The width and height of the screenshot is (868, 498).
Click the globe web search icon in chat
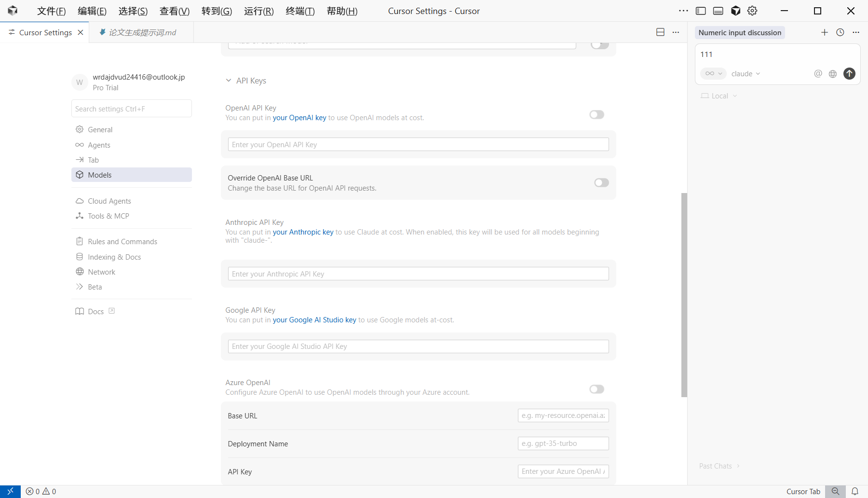(833, 74)
